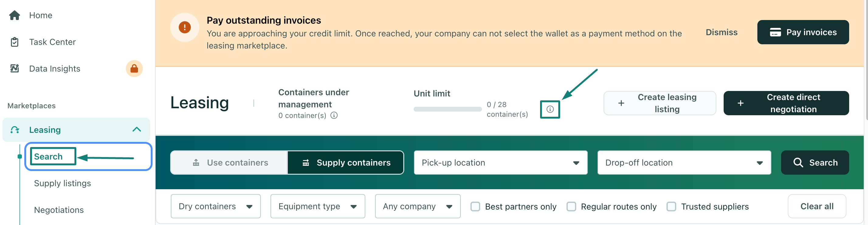Click the unit limit progress bar
The image size is (868, 225).
pos(447,109)
